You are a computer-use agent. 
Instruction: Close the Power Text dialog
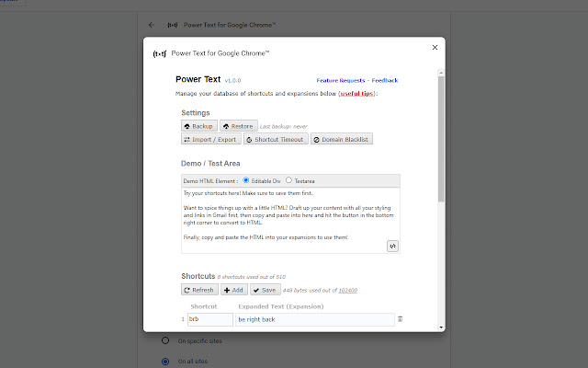pyautogui.click(x=435, y=47)
